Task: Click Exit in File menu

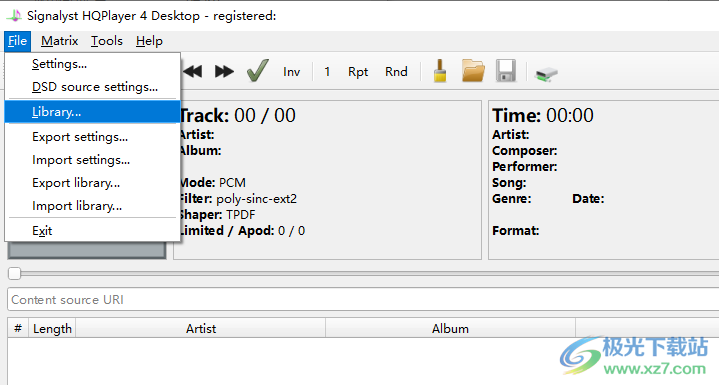Action: click(92, 231)
